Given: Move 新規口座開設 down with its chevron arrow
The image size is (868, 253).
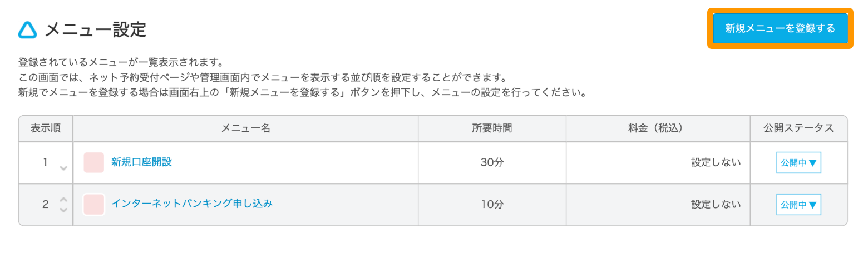Looking at the screenshot, I should (x=63, y=168).
